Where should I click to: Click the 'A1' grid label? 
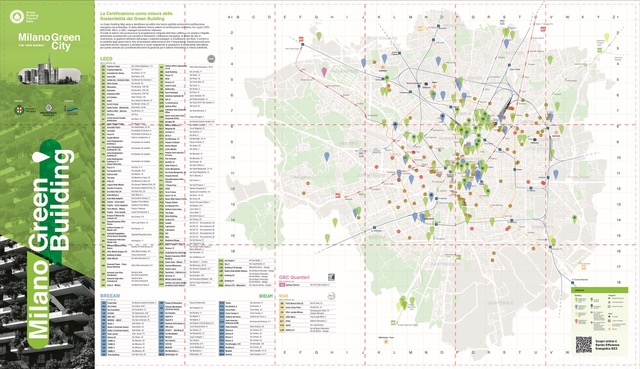[230, 17]
